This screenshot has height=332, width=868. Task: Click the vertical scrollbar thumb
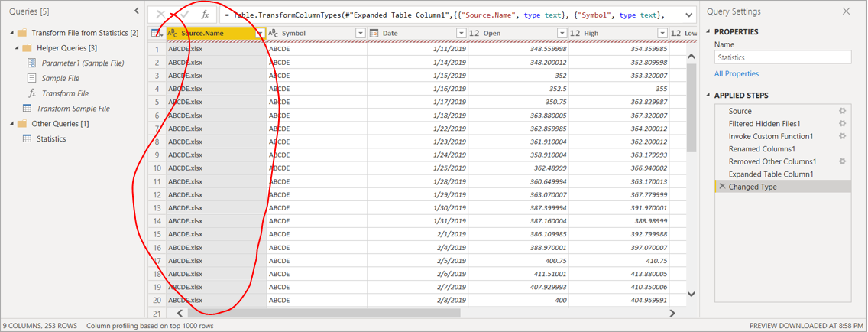(x=691, y=108)
